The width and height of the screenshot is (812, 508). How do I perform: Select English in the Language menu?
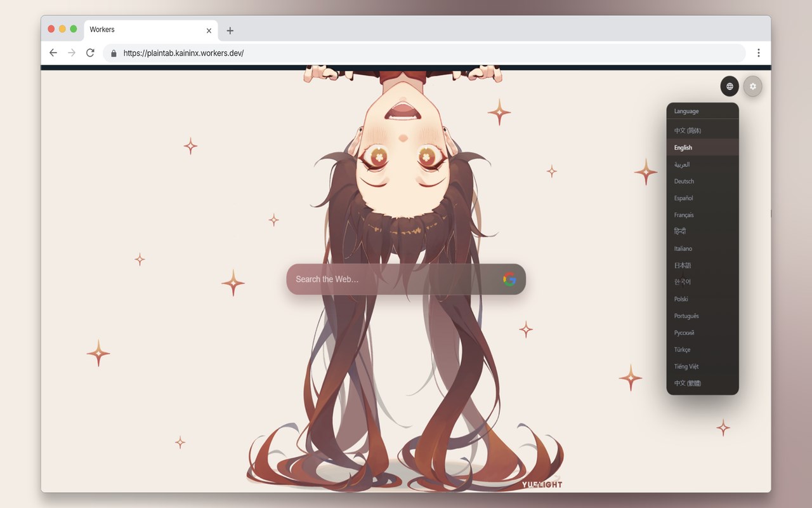pyautogui.click(x=703, y=147)
